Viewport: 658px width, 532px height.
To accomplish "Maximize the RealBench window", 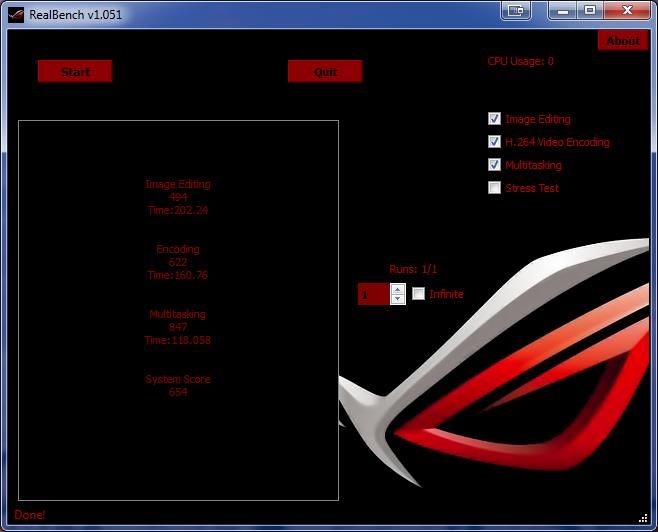I will click(590, 10).
